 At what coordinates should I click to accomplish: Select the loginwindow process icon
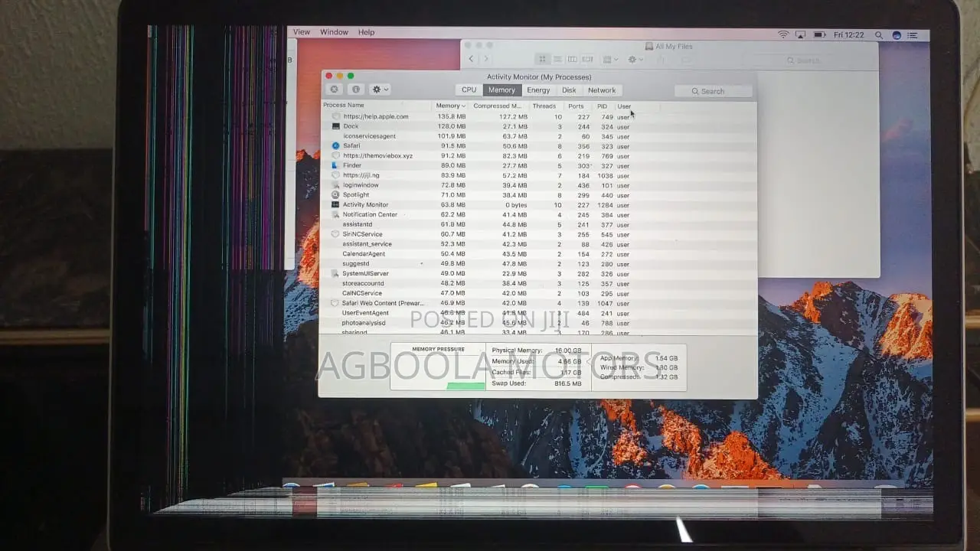coord(335,185)
